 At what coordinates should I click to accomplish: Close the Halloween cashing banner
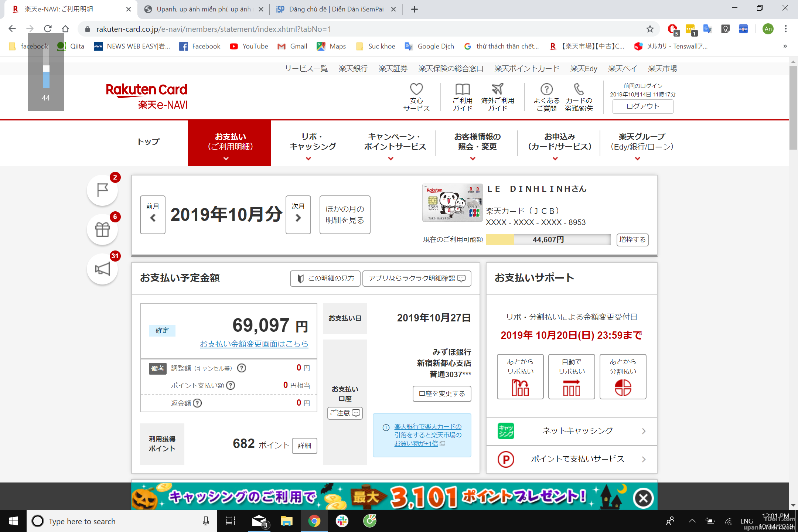(643, 498)
